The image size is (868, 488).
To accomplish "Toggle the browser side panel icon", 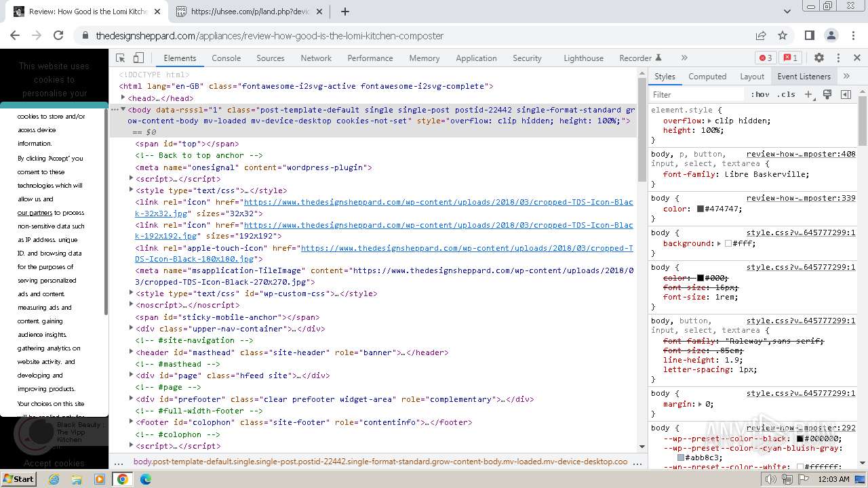I will point(809,35).
